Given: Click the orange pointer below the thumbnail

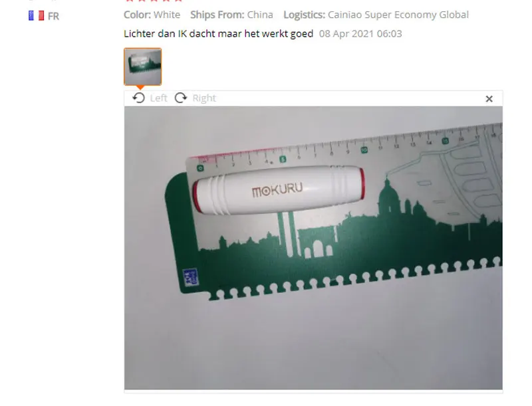Looking at the screenshot, I should [x=140, y=88].
